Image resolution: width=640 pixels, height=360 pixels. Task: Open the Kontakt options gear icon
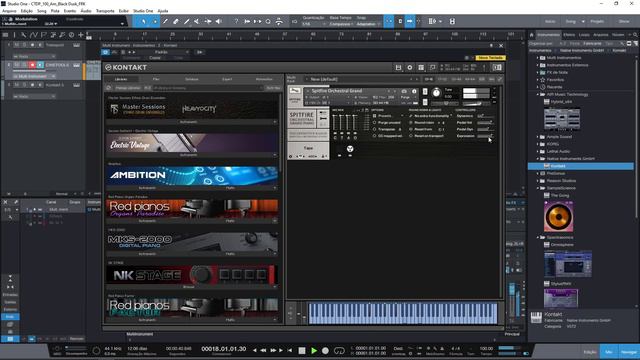click(410, 67)
